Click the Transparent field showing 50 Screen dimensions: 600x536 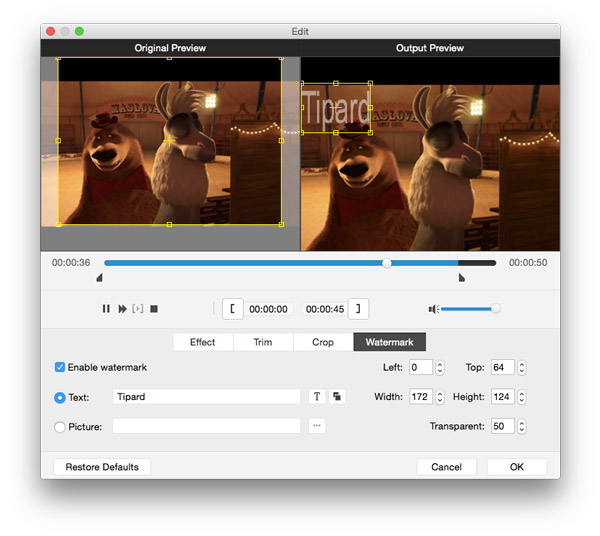tap(503, 426)
